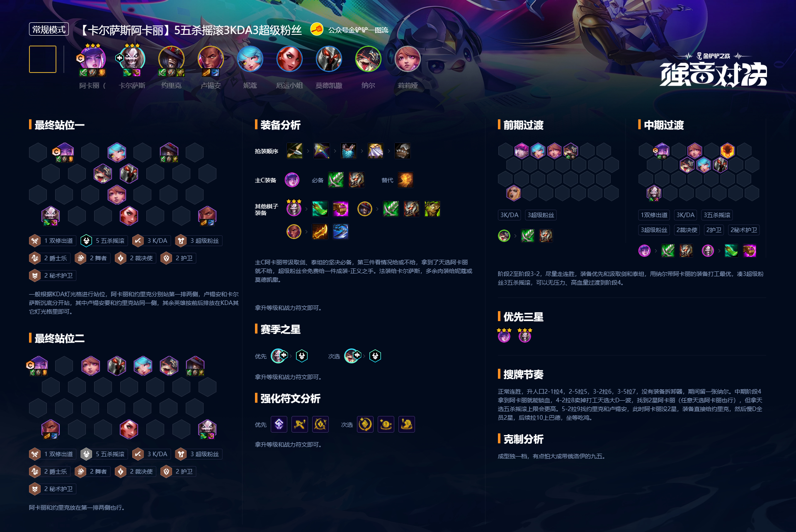Click the 5 五杀摇滚 trait tag
Screen dimensions: 796x532
104,241
